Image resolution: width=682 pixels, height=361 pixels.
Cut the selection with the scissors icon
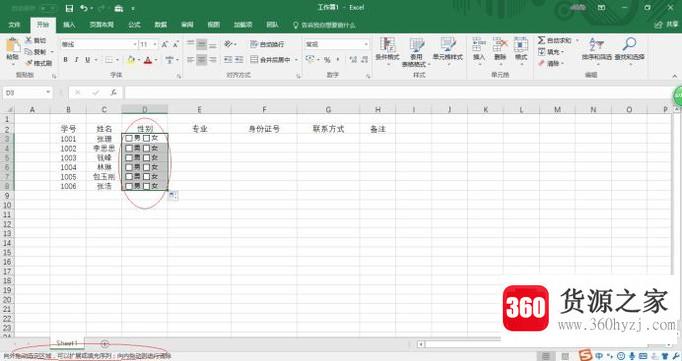36,40
